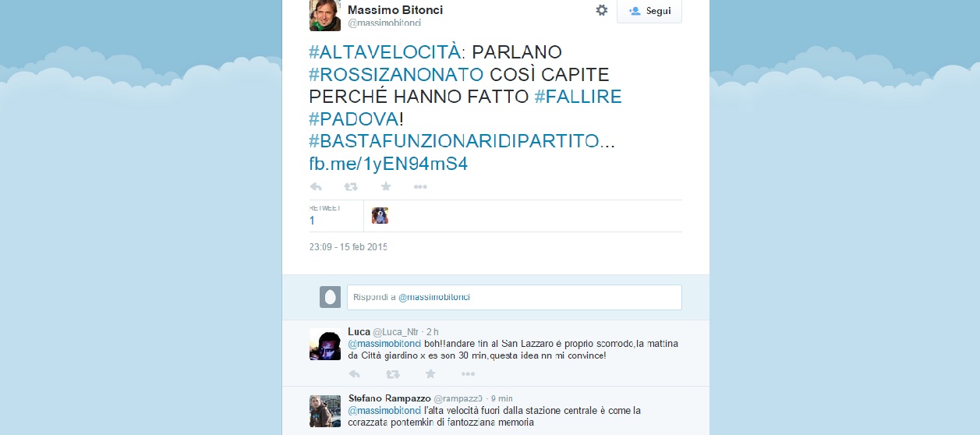This screenshot has height=435, width=980.
Task: Follow Massimo Bitonci with Segui button
Action: point(649,11)
